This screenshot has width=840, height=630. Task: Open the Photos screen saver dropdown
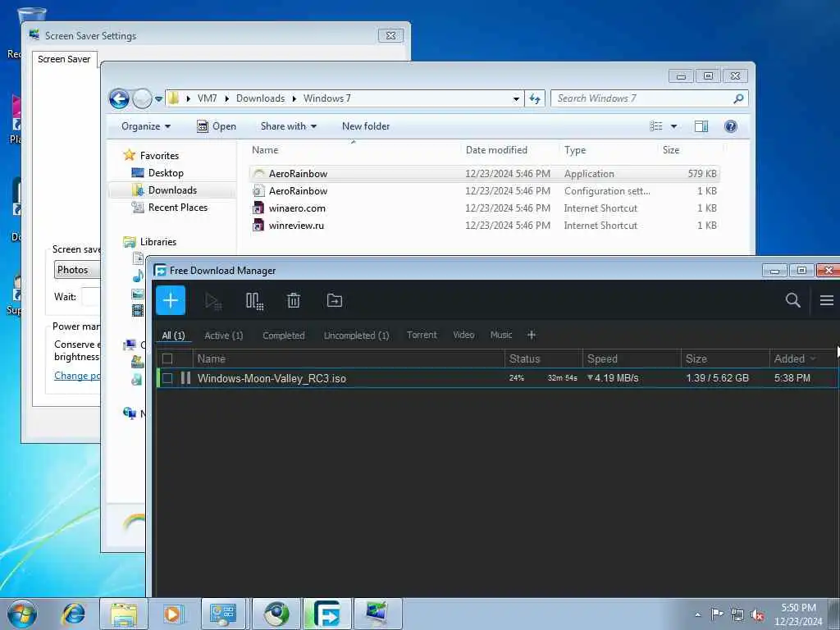[x=77, y=269]
